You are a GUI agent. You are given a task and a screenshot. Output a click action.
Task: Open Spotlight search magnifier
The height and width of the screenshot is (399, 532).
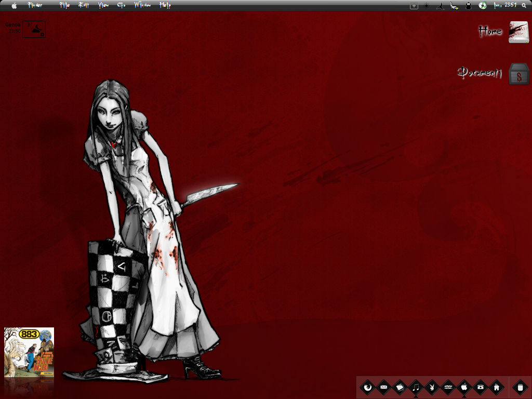[525, 5]
